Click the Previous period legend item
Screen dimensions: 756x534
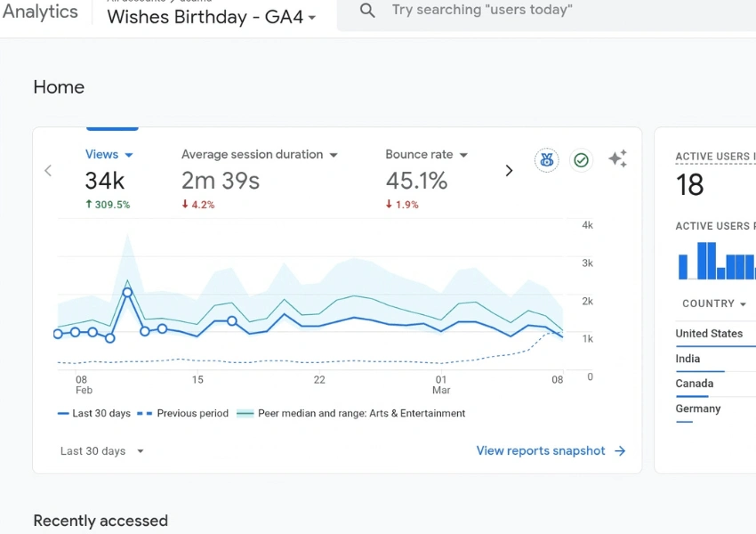tap(184, 414)
